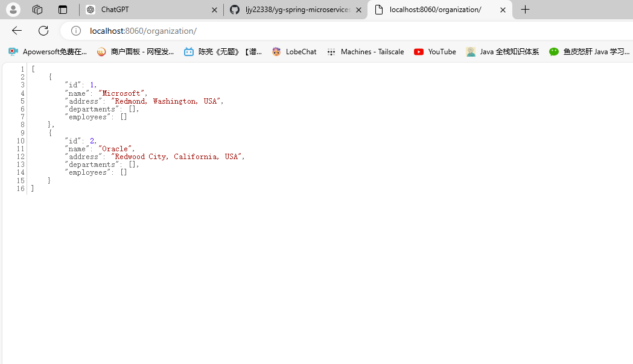This screenshot has height=364, width=633.
Task: Open the workspaces icon
Action: coord(37,10)
